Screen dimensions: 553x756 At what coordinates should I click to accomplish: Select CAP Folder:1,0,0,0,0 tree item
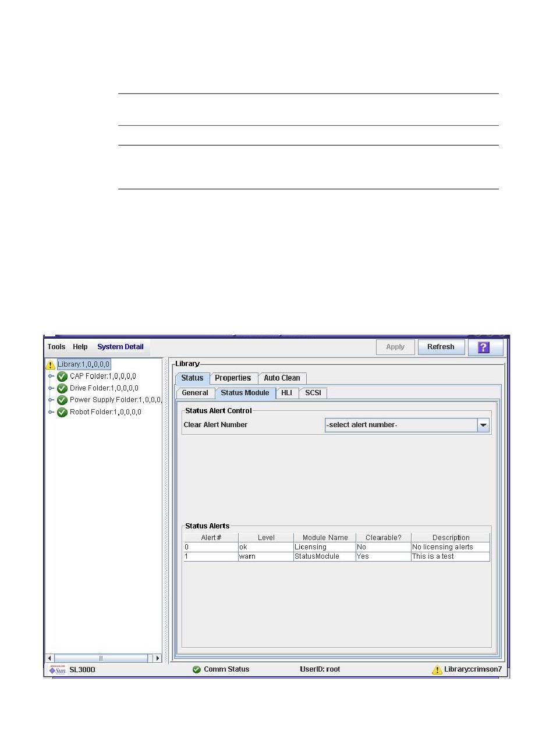[x=103, y=377]
